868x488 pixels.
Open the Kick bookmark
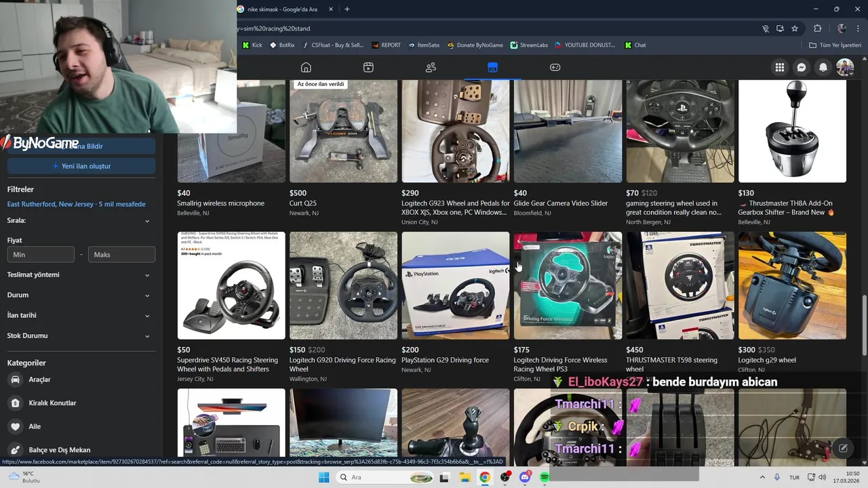pyautogui.click(x=252, y=45)
